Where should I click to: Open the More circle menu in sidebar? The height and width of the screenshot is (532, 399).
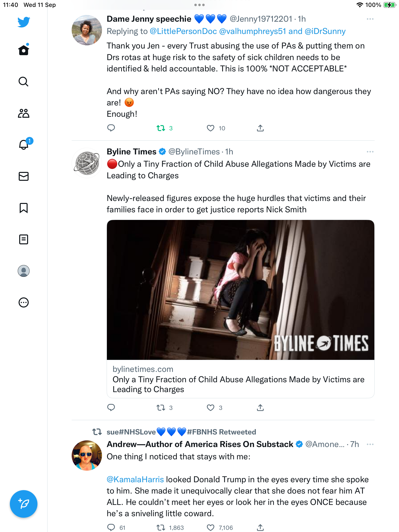[x=24, y=302]
